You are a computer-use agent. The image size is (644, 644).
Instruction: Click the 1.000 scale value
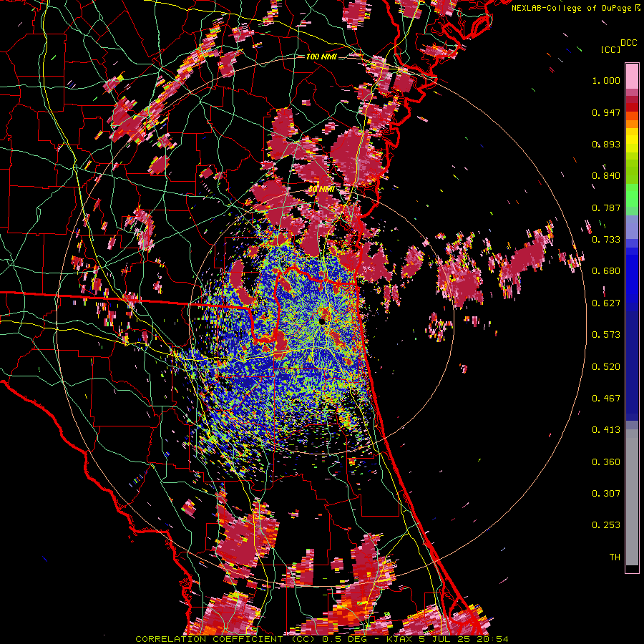click(x=606, y=80)
